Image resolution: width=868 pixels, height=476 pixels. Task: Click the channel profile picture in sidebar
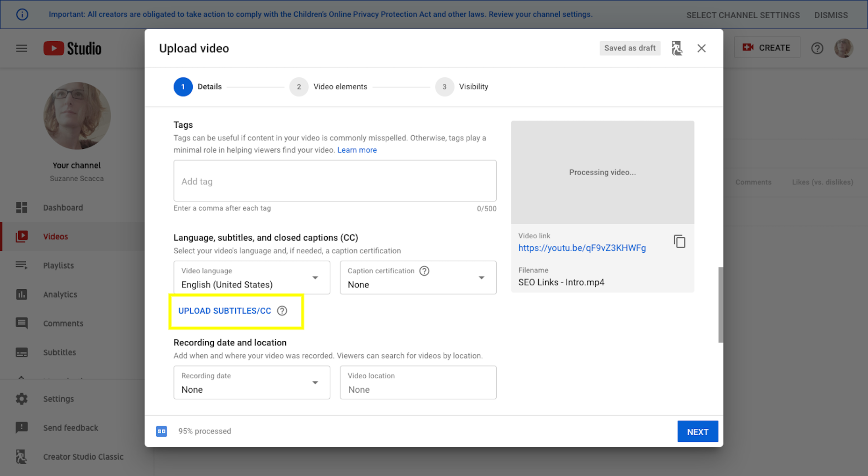[x=77, y=116]
